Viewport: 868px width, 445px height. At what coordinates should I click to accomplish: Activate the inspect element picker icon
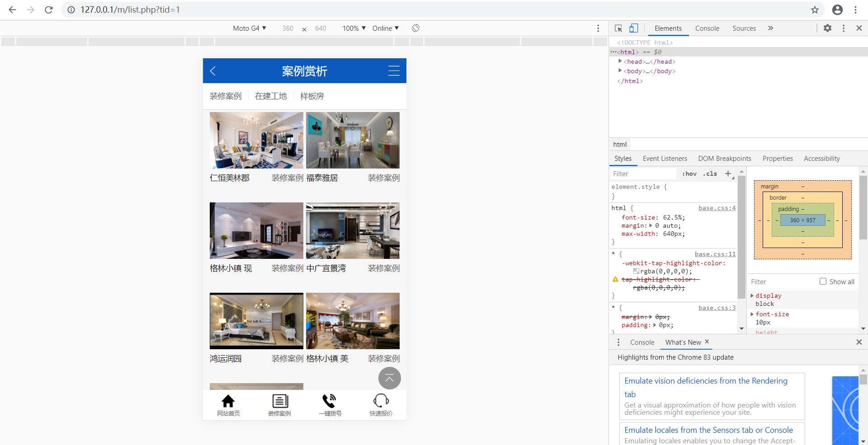[x=618, y=28]
